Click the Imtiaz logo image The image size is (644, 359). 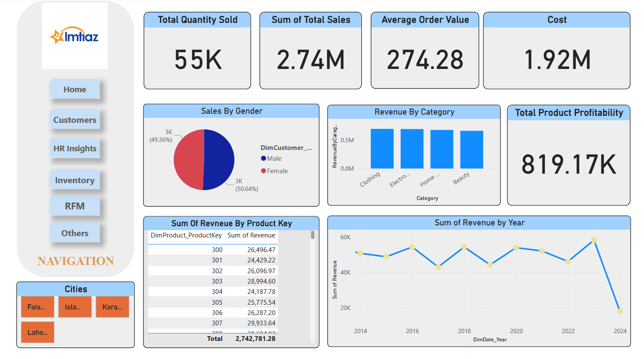pyautogui.click(x=75, y=36)
